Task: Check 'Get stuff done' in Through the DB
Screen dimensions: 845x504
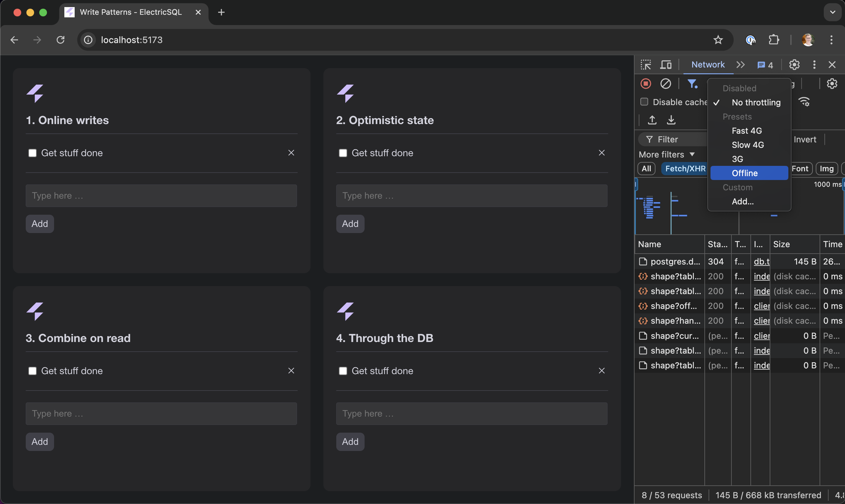Action: (x=343, y=371)
